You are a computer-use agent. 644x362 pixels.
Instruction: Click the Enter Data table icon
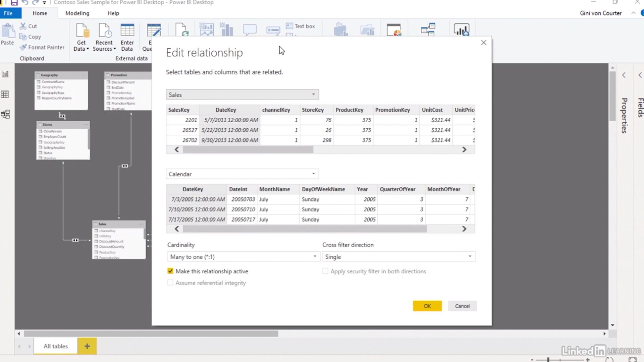pyautogui.click(x=127, y=31)
